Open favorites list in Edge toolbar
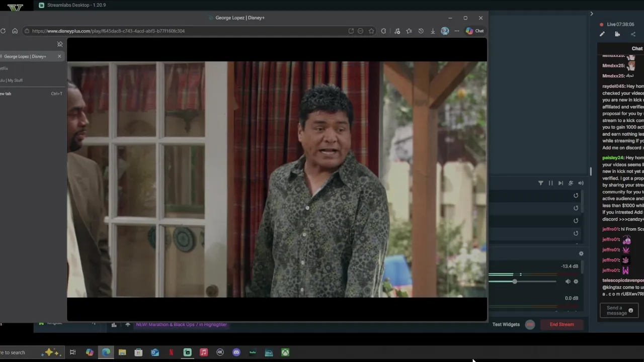 [409, 31]
